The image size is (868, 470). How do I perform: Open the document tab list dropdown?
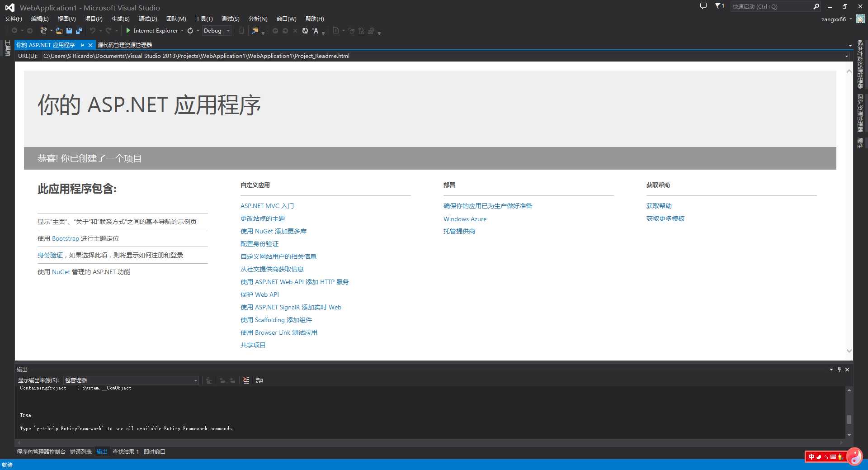pyautogui.click(x=850, y=45)
